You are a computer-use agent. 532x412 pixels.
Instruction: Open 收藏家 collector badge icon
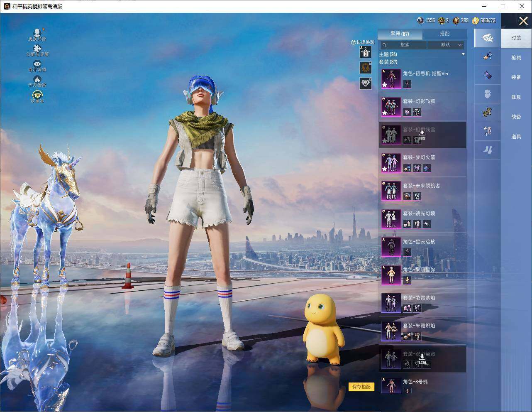(37, 95)
